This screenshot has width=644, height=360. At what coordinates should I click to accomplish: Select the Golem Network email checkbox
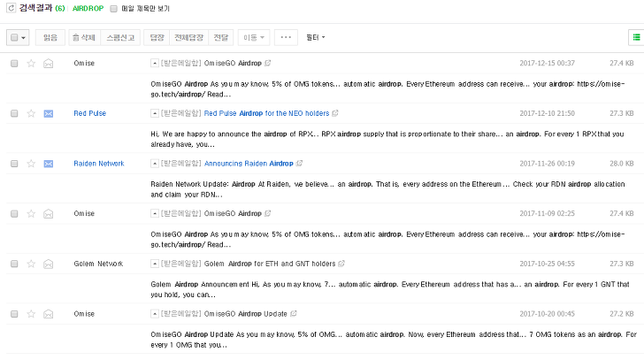14,264
